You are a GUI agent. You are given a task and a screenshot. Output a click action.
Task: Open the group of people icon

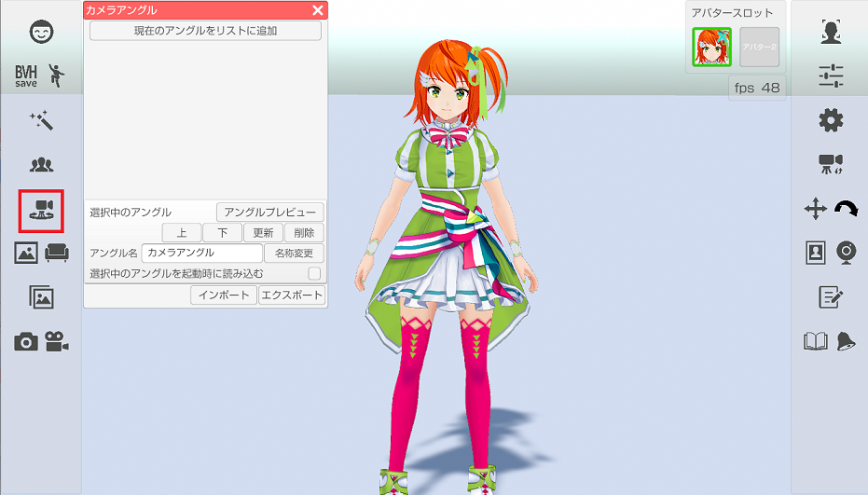[x=42, y=164]
